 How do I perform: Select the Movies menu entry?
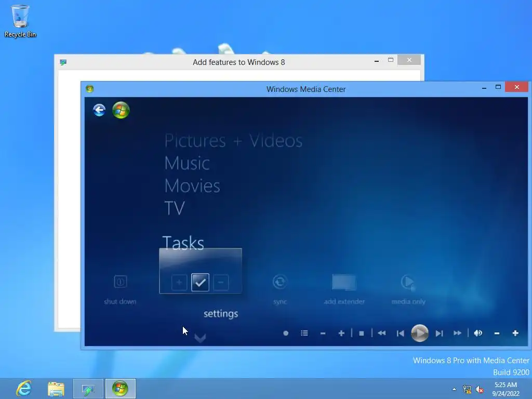[192, 186]
